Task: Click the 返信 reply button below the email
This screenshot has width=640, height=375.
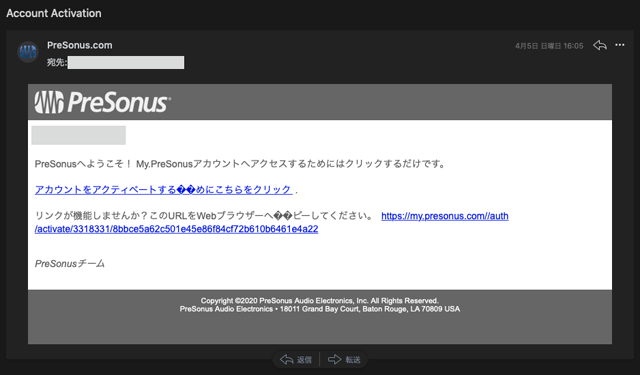Action: (296, 359)
